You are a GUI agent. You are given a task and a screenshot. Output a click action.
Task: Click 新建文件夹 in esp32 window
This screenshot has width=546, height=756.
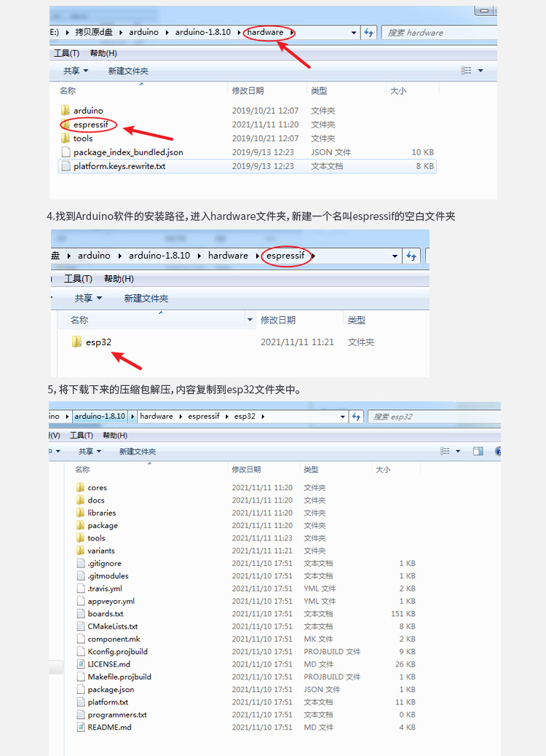coord(138,452)
